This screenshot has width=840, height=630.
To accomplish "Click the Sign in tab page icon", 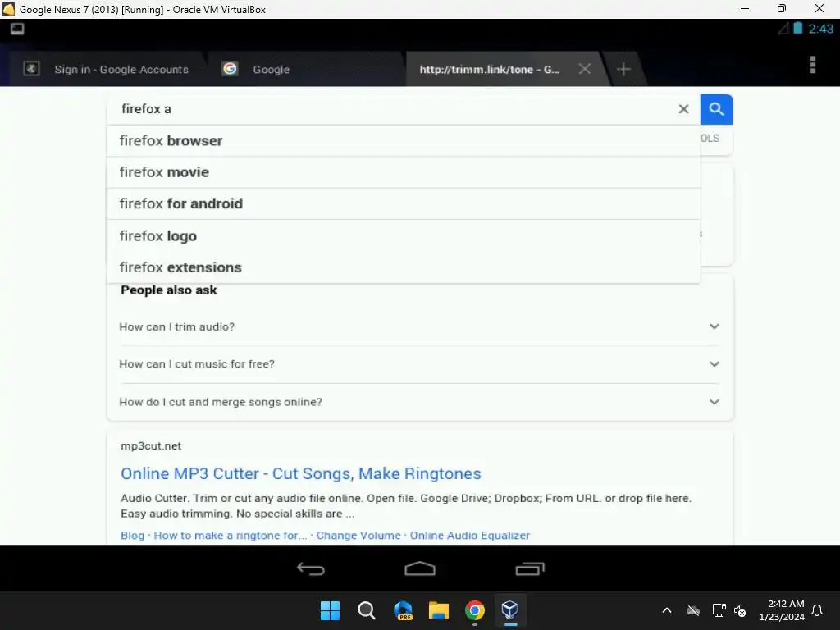I will [32, 69].
